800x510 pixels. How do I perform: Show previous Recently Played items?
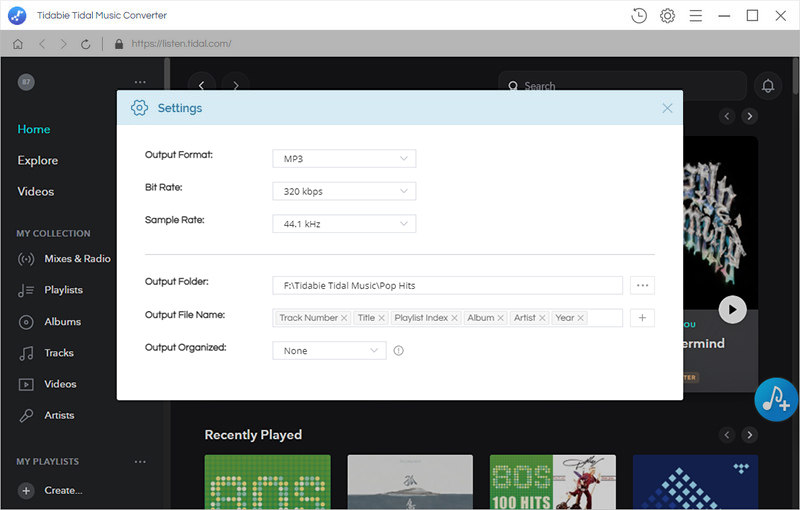727,435
